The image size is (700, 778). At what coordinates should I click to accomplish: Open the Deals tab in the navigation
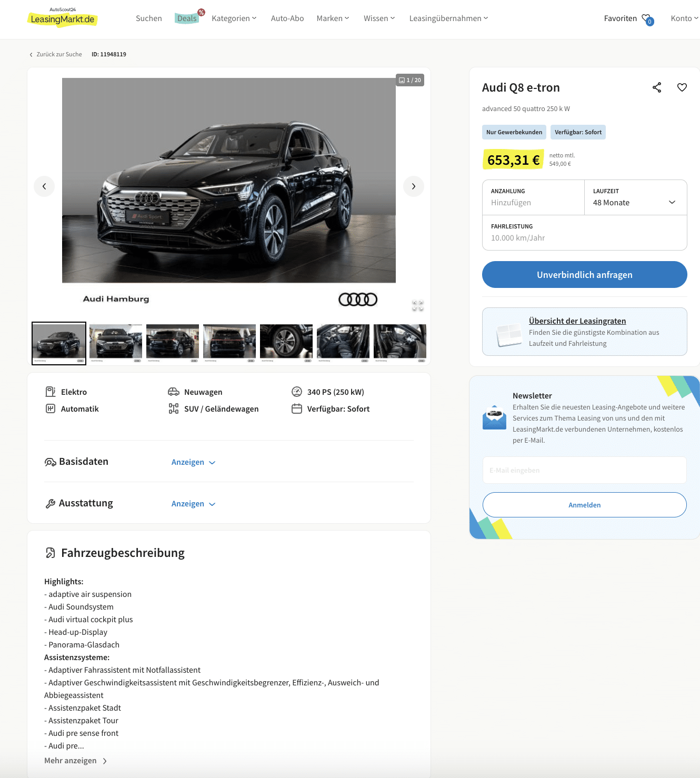[187, 18]
